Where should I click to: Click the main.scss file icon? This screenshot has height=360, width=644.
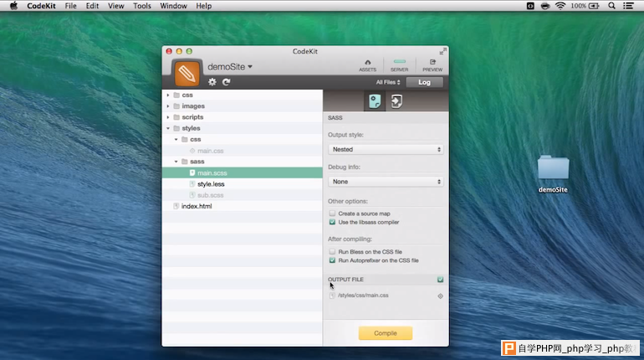pyautogui.click(x=192, y=173)
